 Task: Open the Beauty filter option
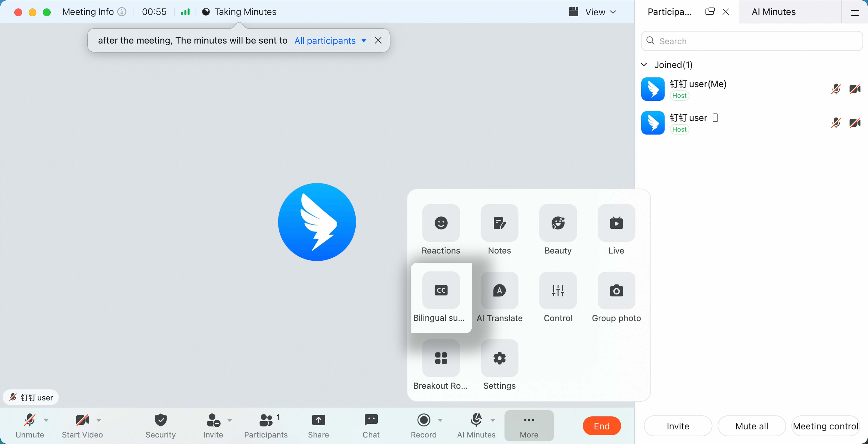point(558,223)
